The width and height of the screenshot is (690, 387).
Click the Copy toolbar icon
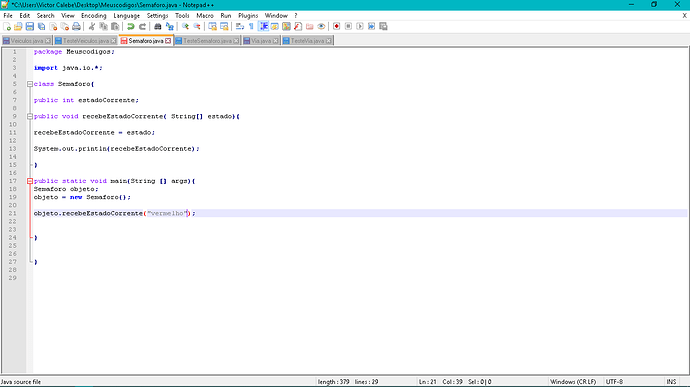pyautogui.click(x=103, y=26)
